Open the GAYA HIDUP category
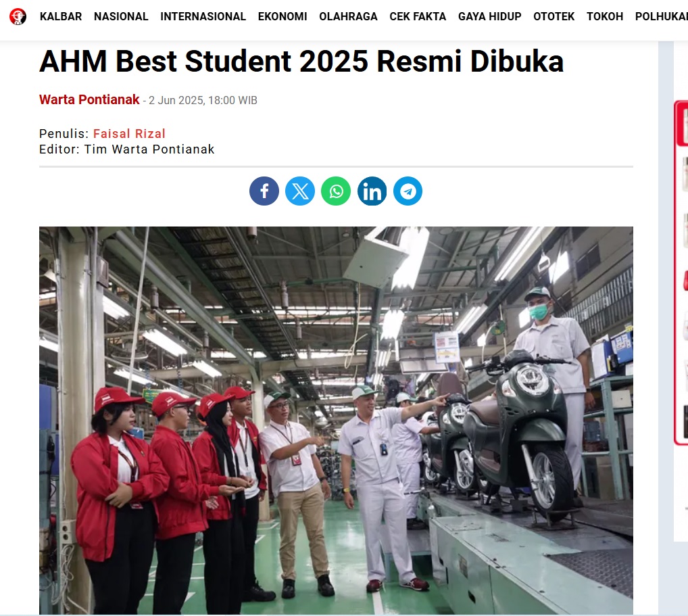This screenshot has width=688, height=616. 490,17
